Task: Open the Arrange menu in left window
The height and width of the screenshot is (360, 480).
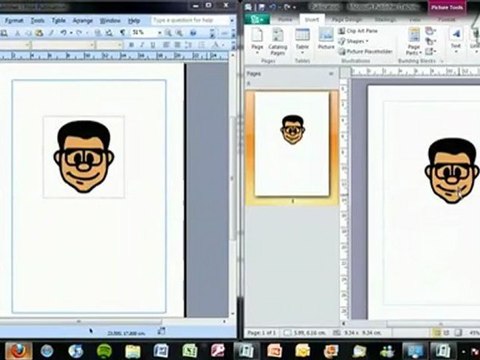Action: click(x=83, y=21)
